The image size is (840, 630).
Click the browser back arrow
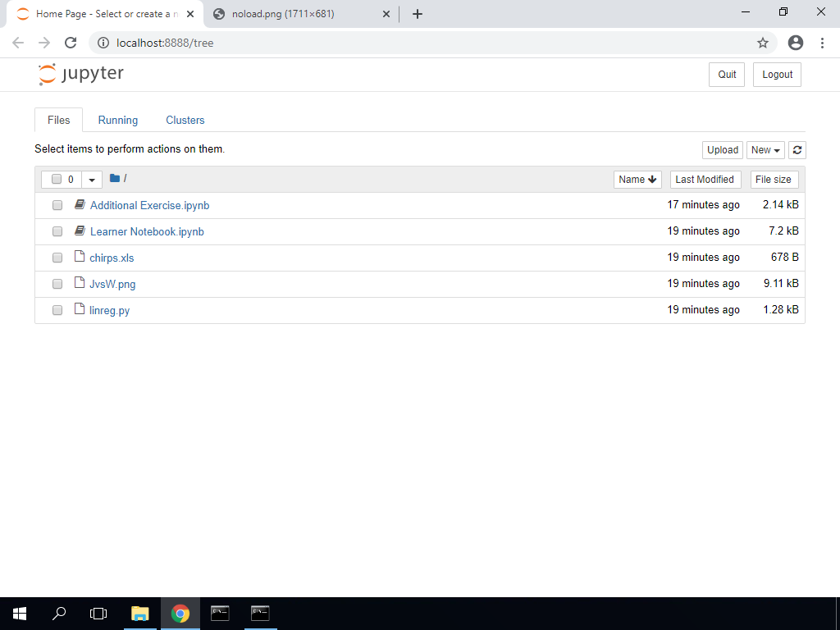tap(18, 43)
